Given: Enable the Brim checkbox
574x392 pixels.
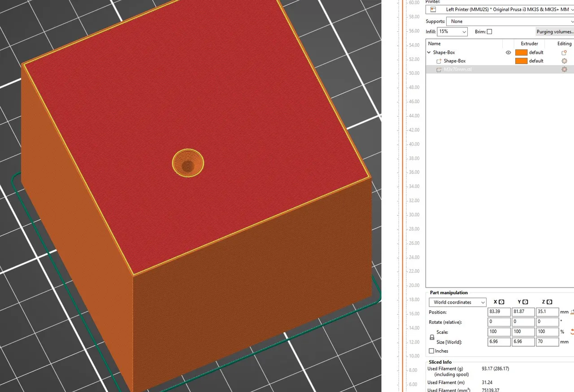Looking at the screenshot, I should [490, 31].
